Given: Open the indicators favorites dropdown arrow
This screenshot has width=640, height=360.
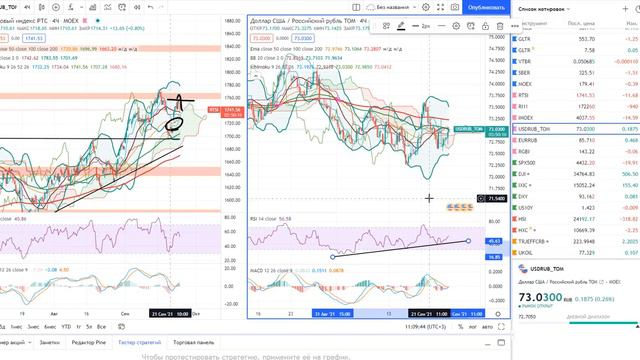Looking at the screenshot, I should click(81, 7).
